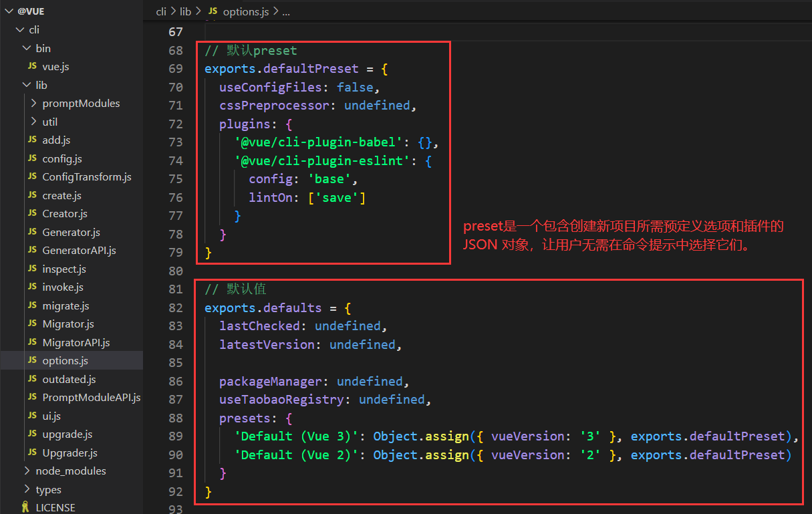Click the JS icon beside ConfigTransform.js
812x514 pixels.
coord(32,177)
